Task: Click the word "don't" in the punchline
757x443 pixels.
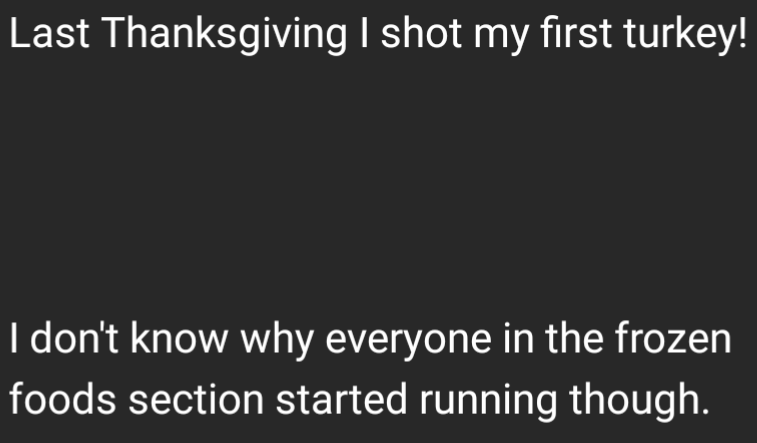Action: click(74, 338)
